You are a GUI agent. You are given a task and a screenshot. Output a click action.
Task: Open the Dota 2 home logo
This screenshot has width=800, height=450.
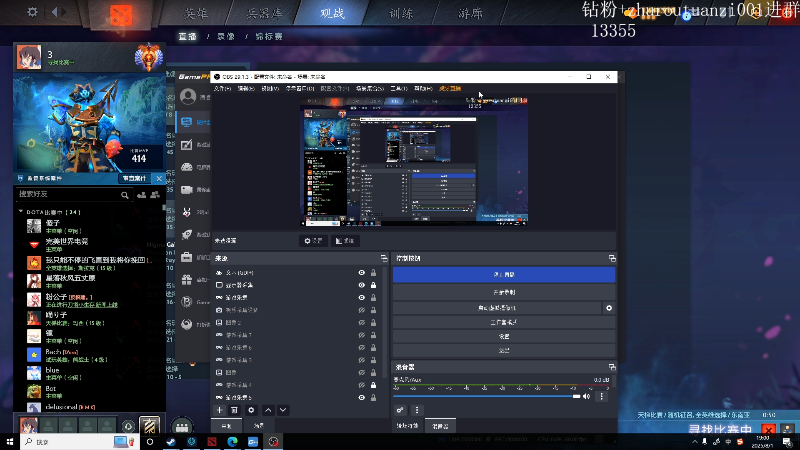click(x=121, y=15)
